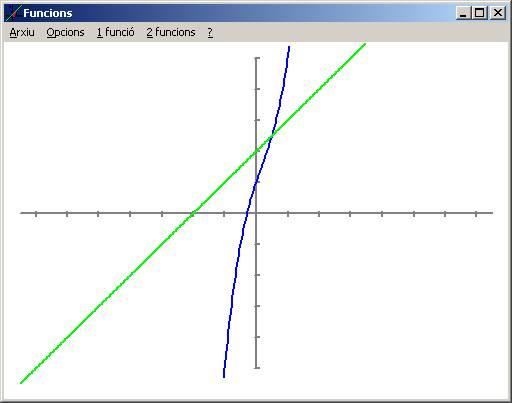Image resolution: width=512 pixels, height=403 pixels.
Task: Click the Funcions title bar text
Action: click(48, 13)
